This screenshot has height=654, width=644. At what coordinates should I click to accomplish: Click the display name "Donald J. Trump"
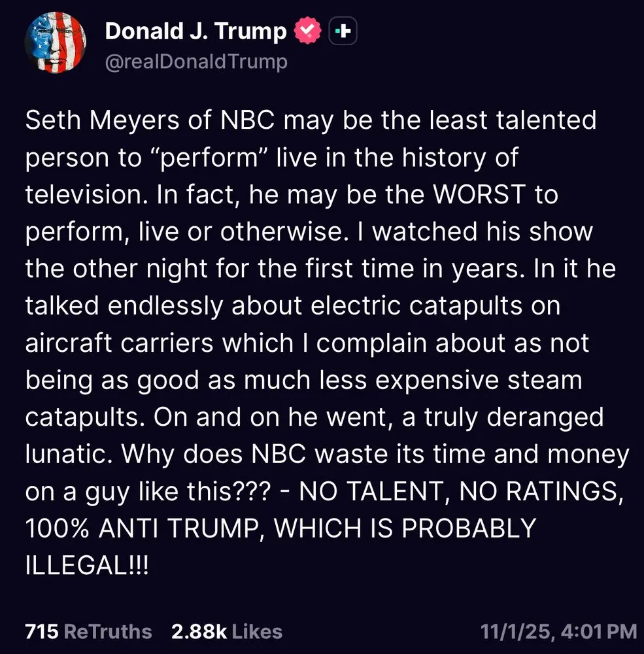point(195,31)
